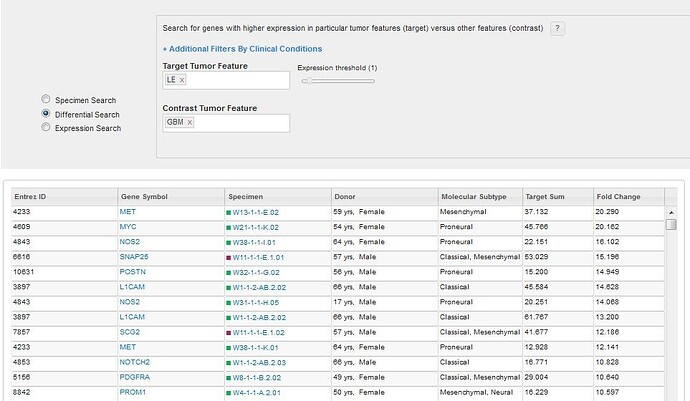Open specimen W11-1-1-E.1.02 link
Image resolution: width=690 pixels, height=401 pixels.
pyautogui.click(x=258, y=332)
